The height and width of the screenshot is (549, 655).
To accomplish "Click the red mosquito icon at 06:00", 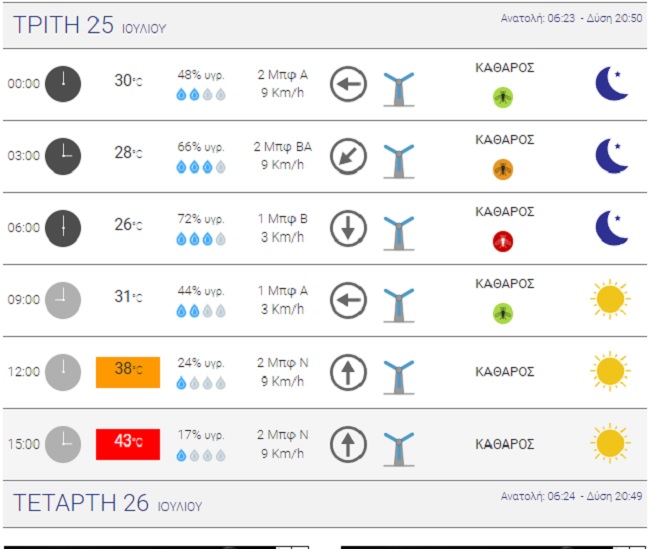I will 503,241.
